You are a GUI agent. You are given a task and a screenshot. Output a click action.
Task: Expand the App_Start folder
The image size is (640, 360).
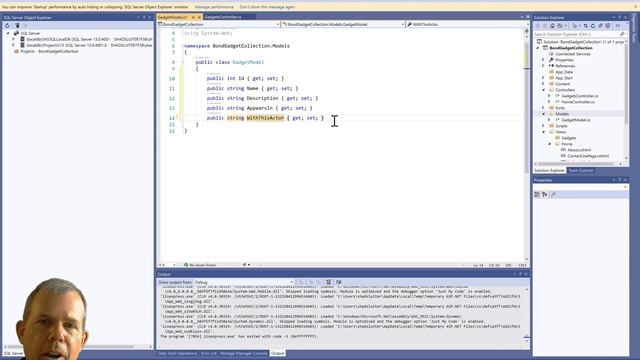(543, 78)
